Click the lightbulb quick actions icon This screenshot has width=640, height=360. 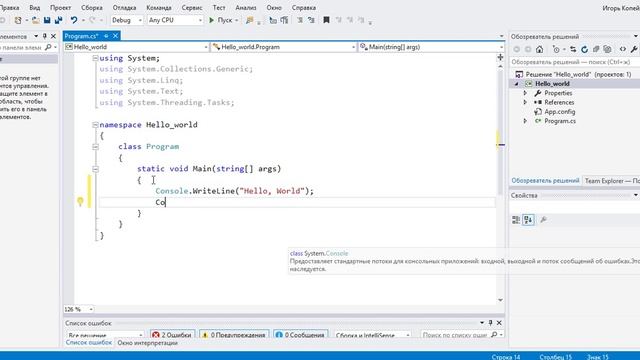click(80, 201)
